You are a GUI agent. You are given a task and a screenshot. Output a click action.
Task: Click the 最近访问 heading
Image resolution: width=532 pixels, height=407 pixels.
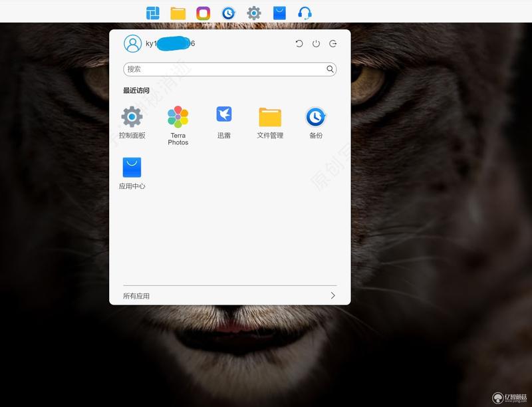point(136,90)
